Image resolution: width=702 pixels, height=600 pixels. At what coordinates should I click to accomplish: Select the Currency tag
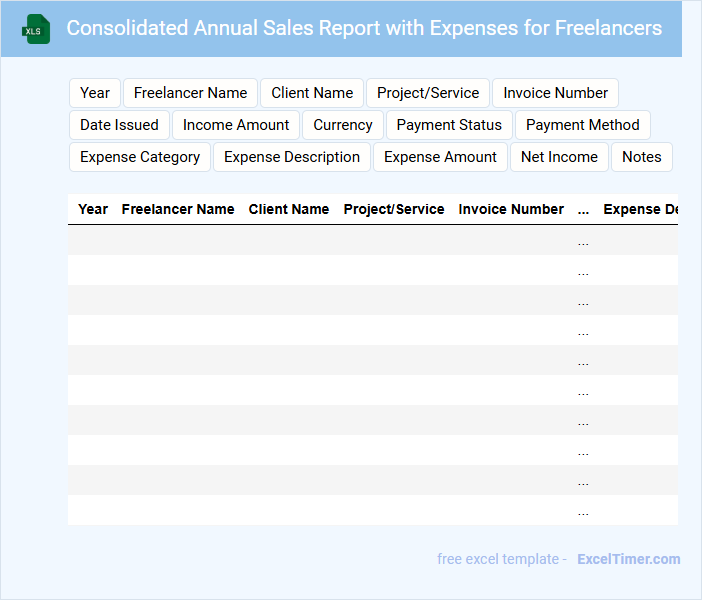(x=343, y=125)
